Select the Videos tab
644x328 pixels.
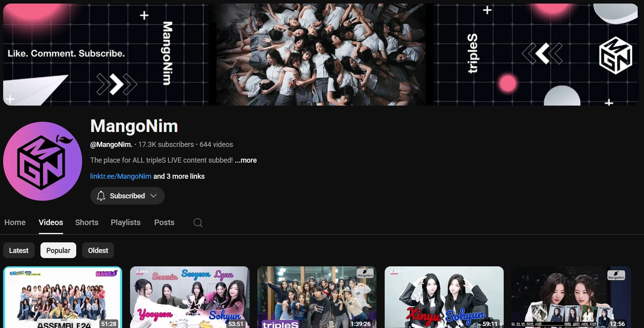(51, 222)
